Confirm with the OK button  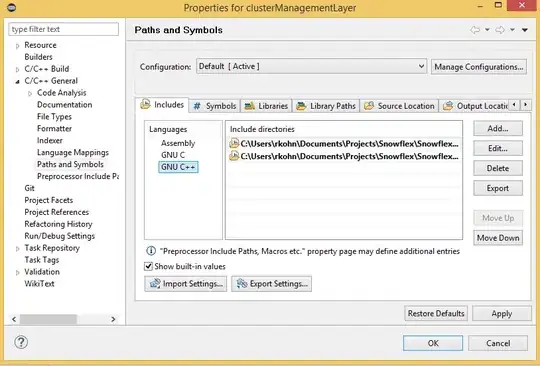[x=433, y=343]
